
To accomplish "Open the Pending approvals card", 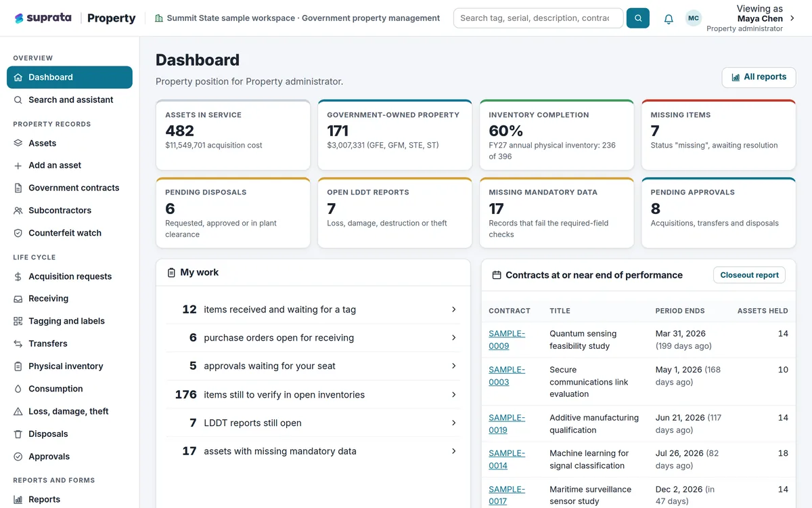I will (x=719, y=213).
